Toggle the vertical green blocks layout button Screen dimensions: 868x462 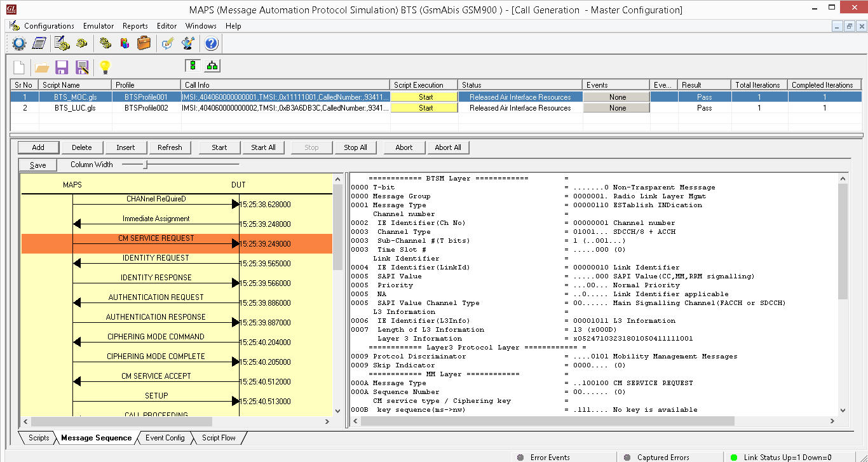(x=193, y=65)
